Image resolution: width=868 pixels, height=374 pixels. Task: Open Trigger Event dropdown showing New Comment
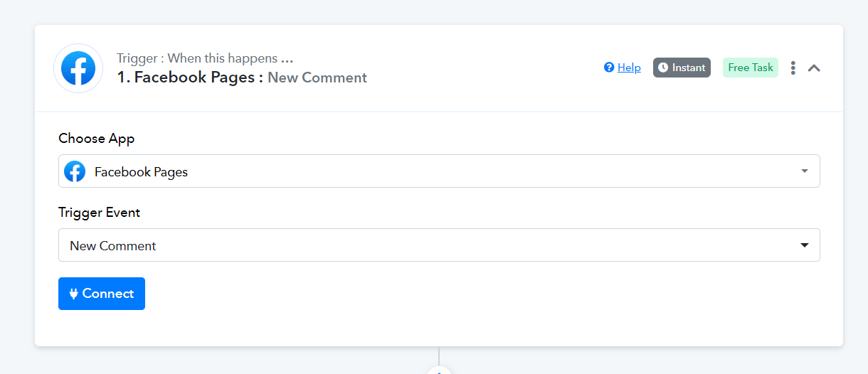439,245
